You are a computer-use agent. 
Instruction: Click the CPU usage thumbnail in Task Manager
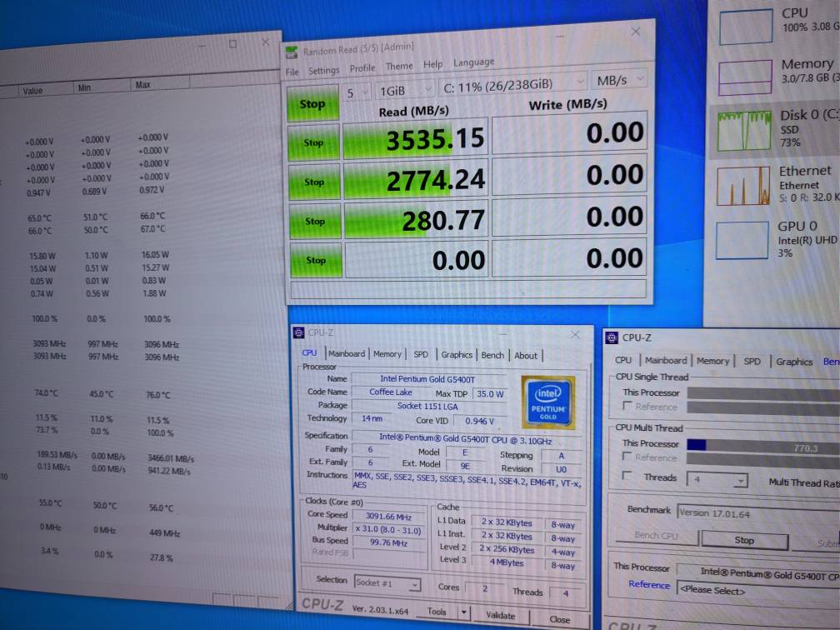(744, 25)
